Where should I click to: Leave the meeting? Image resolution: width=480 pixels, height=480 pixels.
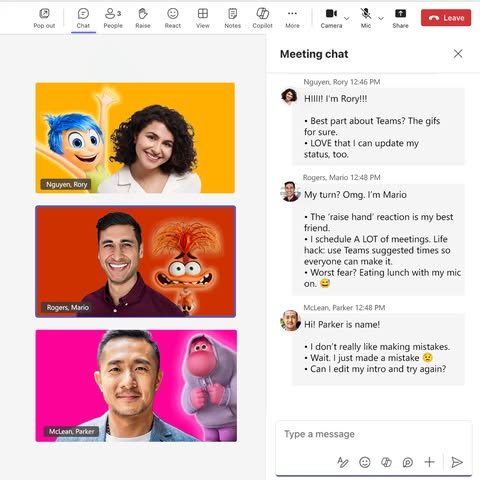point(446,18)
